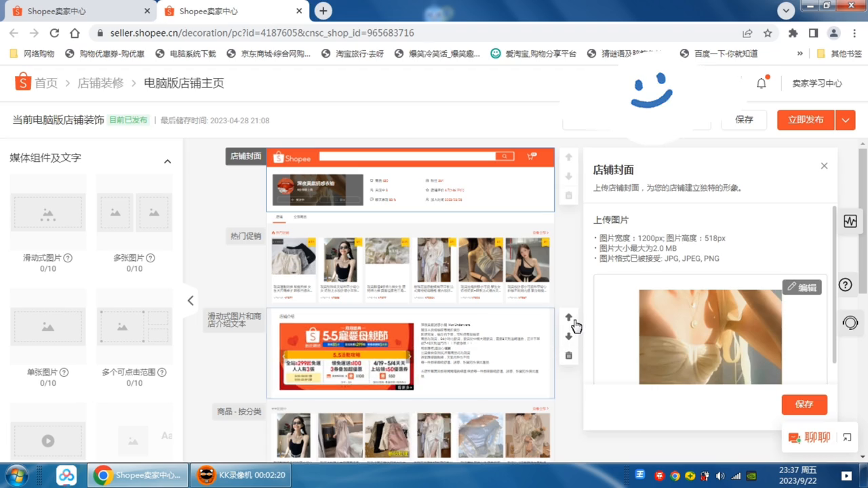Switch to the 首页 breadcrumb item
The width and height of the screenshot is (868, 488).
pyautogui.click(x=45, y=83)
